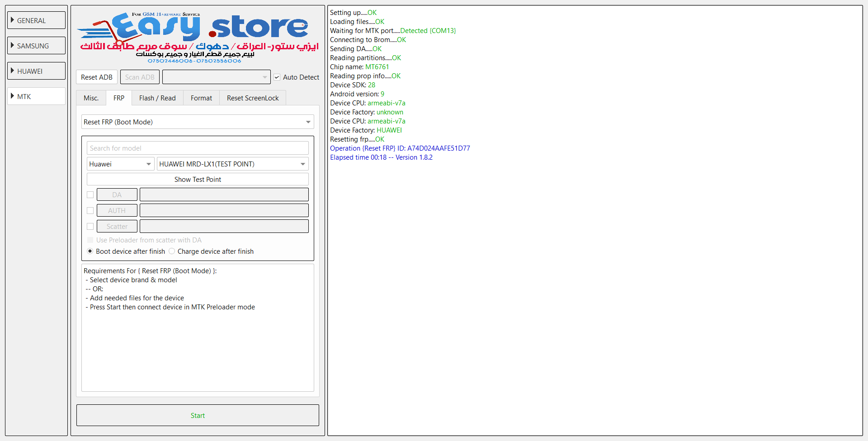Click the Scatter browse button
The image size is (868, 441).
click(x=117, y=227)
